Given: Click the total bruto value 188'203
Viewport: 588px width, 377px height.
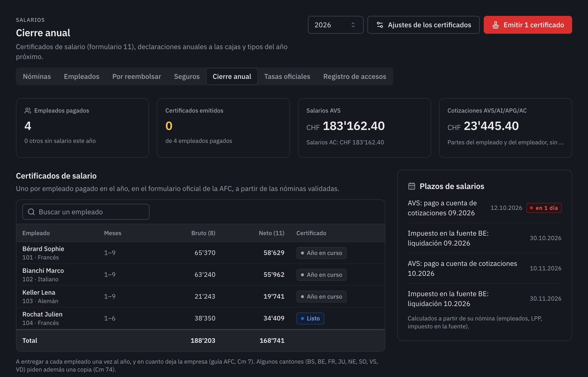Looking at the screenshot, I should click(x=203, y=341).
